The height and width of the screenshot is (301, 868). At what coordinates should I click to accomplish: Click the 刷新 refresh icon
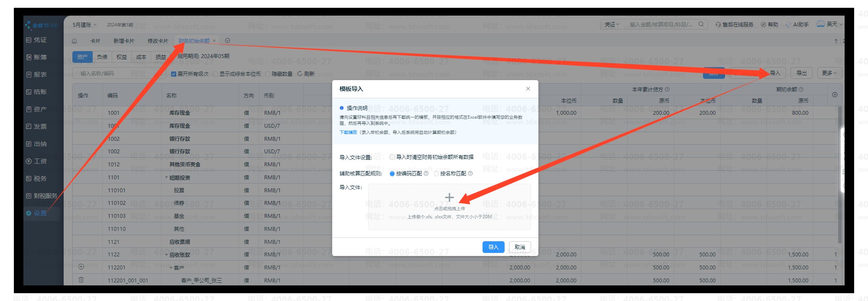click(x=300, y=74)
